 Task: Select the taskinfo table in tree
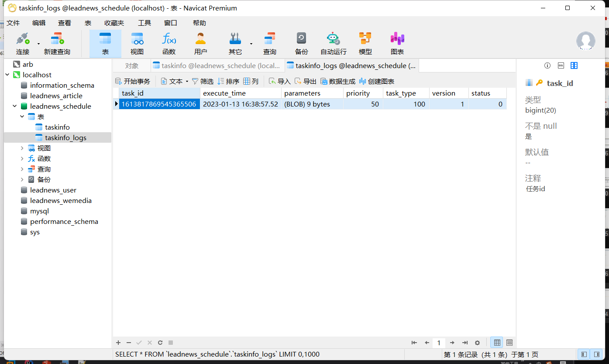click(57, 127)
